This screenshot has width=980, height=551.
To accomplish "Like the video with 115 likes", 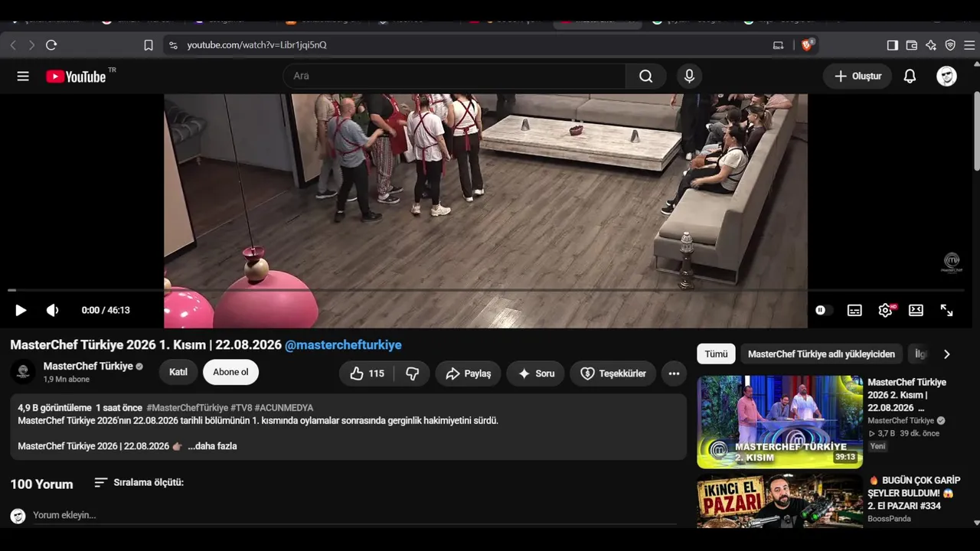I will 367,373.
